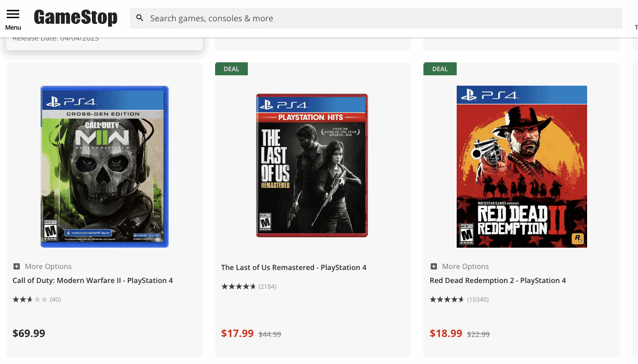The height and width of the screenshot is (364, 638).
Task: Expand More Options for Red Dead Redemption 2
Action: (465, 266)
